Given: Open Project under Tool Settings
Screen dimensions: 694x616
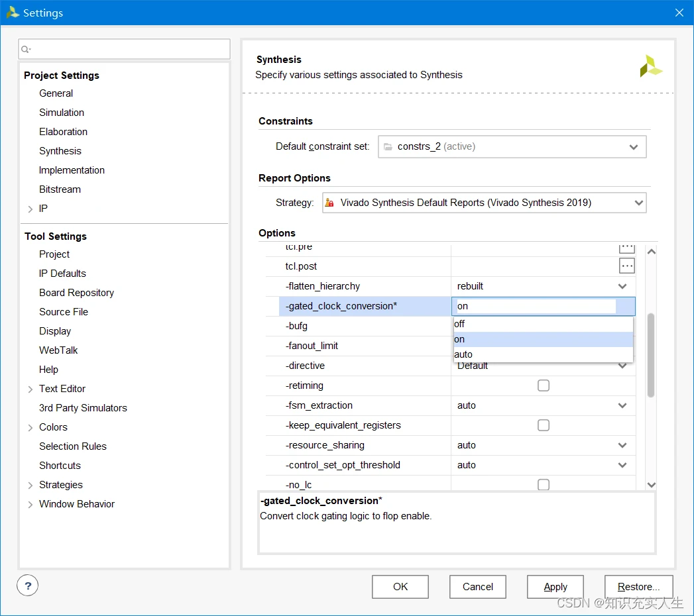Looking at the screenshot, I should pos(54,254).
